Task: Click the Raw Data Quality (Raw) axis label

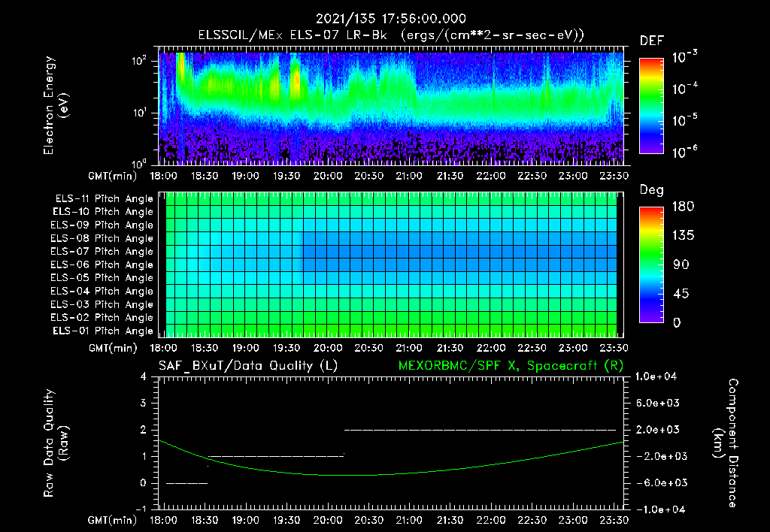Action: click(x=56, y=443)
